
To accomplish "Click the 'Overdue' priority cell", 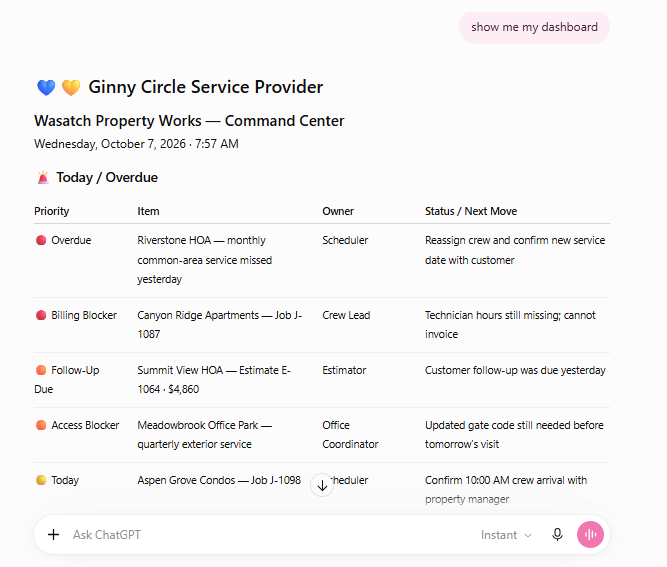I will click(71, 240).
